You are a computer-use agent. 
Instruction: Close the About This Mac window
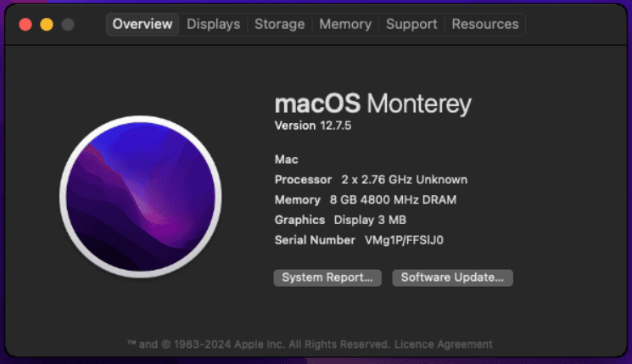25,25
